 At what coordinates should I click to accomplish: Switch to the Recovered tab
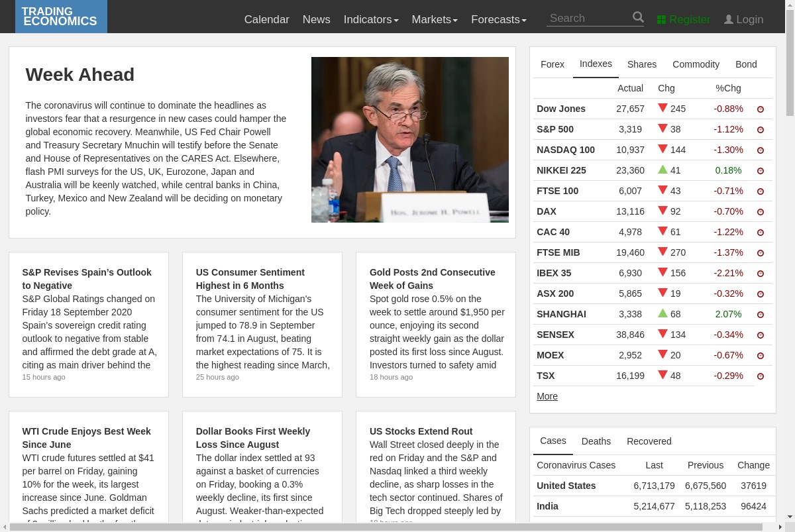click(649, 441)
